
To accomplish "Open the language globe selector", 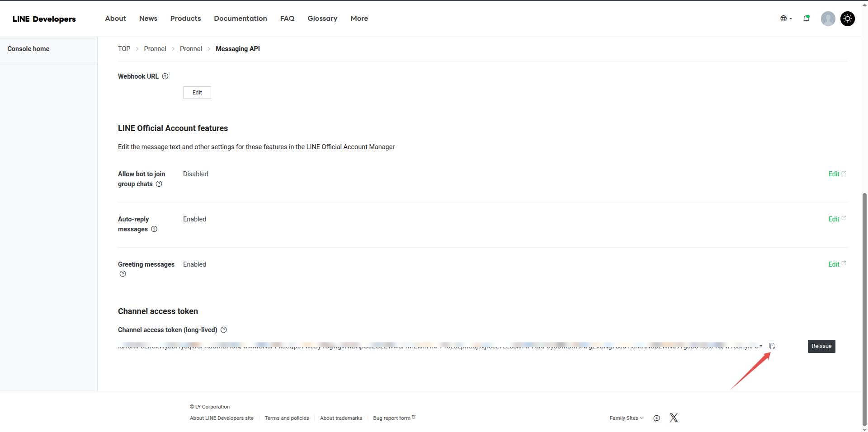I will tap(786, 19).
